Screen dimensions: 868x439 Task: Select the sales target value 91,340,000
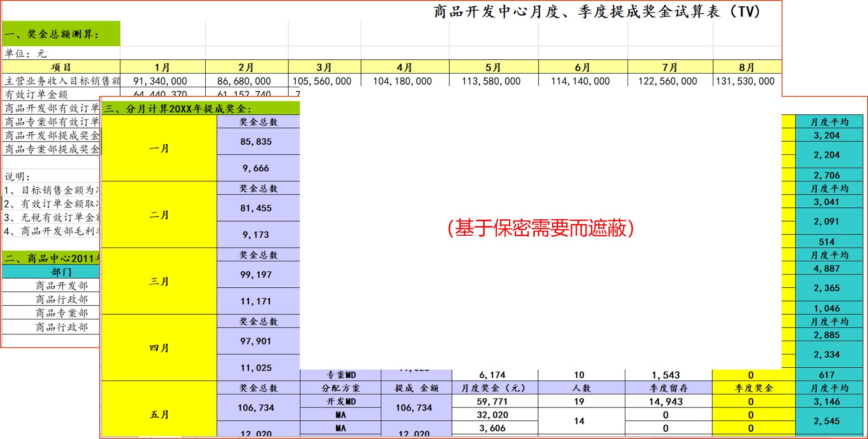pos(161,81)
